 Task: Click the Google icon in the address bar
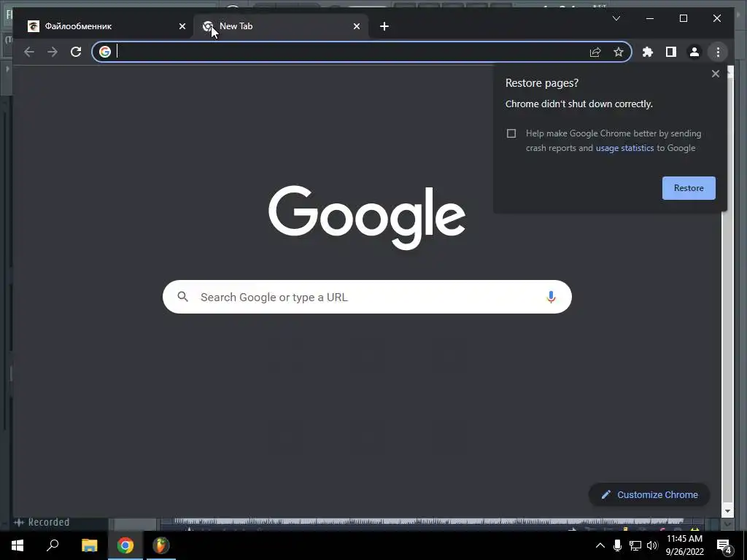tap(105, 52)
